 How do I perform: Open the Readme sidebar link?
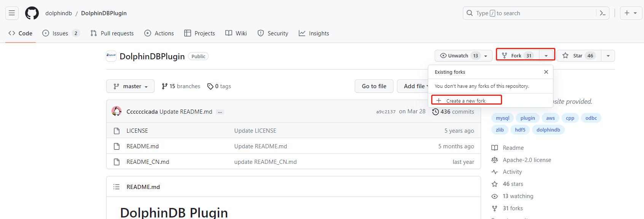[x=508, y=148]
